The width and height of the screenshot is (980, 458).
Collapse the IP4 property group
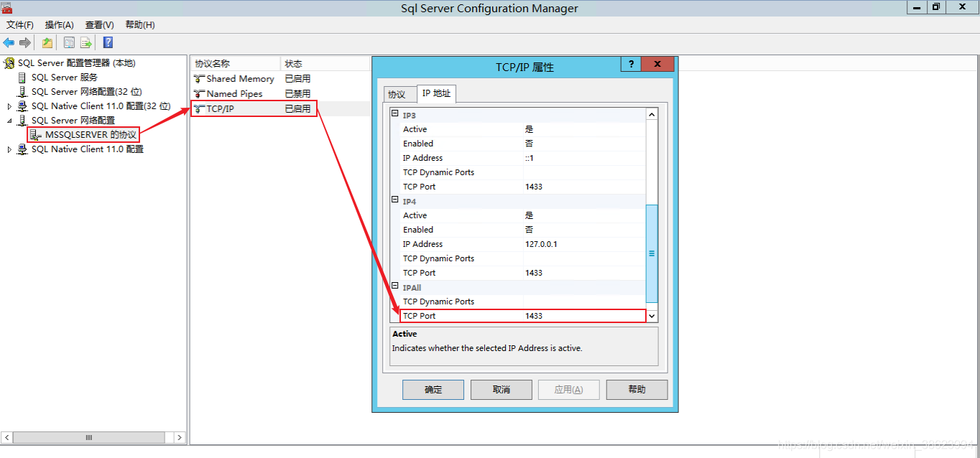click(394, 201)
